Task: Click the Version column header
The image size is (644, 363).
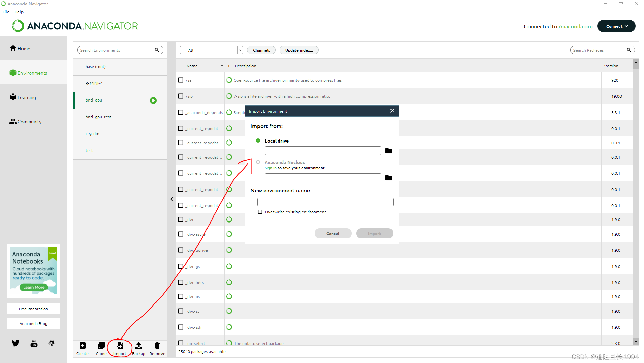Action: [x=611, y=66]
